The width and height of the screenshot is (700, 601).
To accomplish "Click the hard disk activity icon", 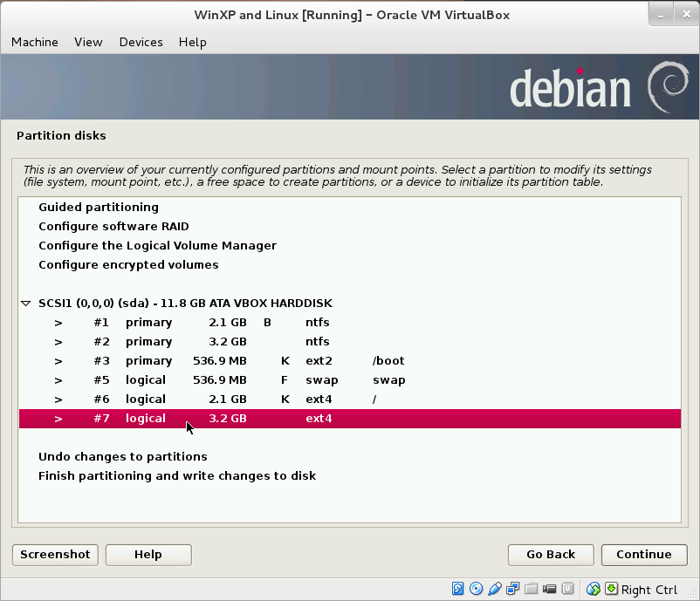I will (x=457, y=589).
